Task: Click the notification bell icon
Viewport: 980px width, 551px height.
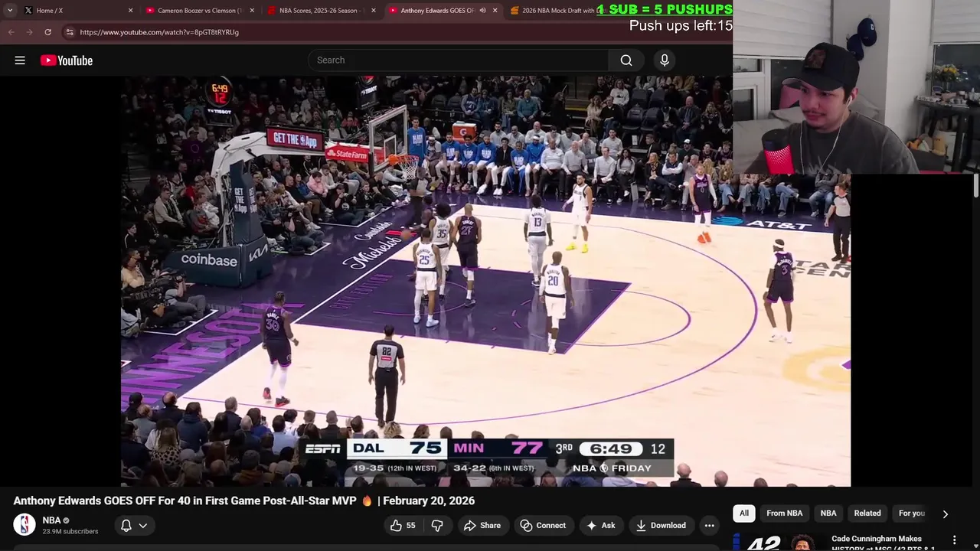Action: click(126, 525)
